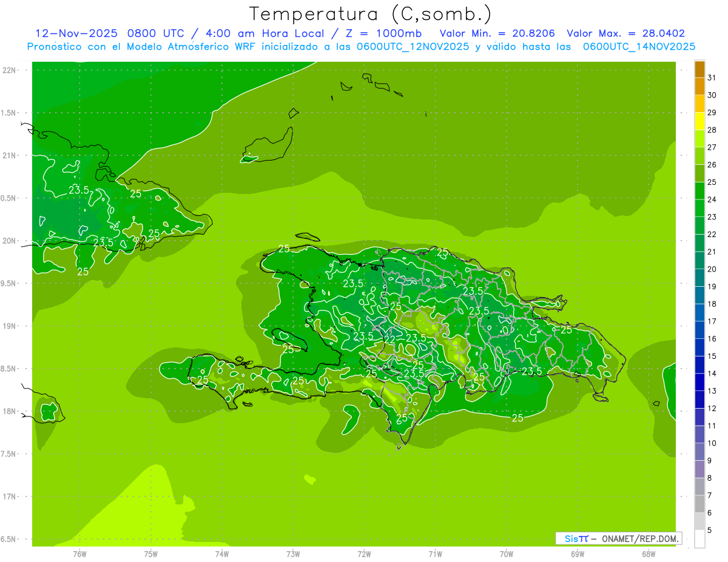The image size is (728, 562).
Task: Click the "74W" longitude label
Action: click(x=222, y=554)
